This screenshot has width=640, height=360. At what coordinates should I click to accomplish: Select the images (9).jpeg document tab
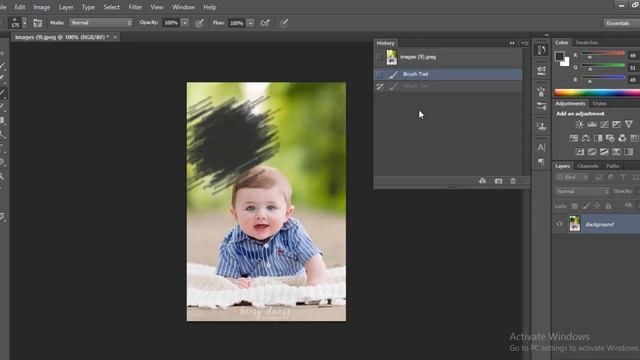click(62, 37)
